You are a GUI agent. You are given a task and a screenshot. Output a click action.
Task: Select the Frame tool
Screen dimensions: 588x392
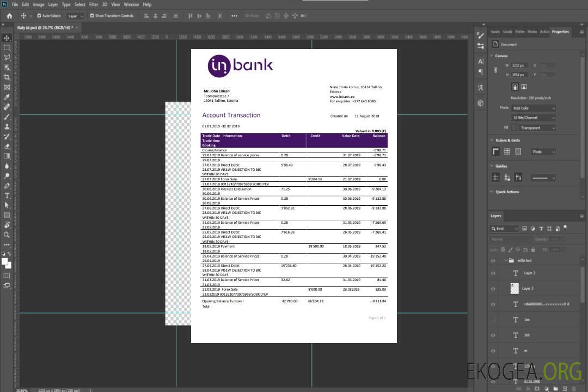coord(7,87)
